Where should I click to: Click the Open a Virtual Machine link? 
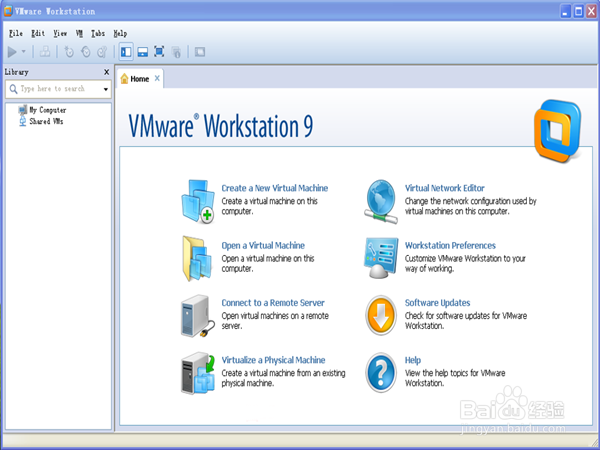(x=263, y=246)
